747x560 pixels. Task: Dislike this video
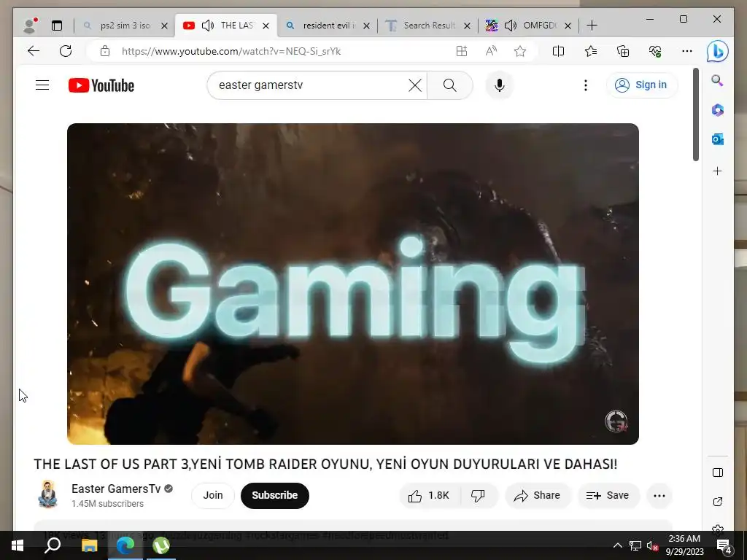(x=478, y=496)
